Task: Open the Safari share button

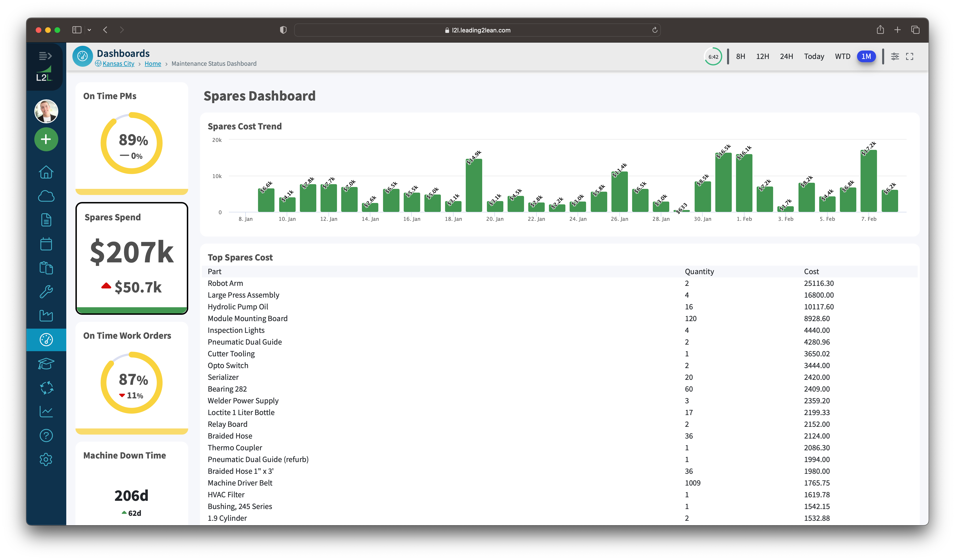Action: (880, 30)
